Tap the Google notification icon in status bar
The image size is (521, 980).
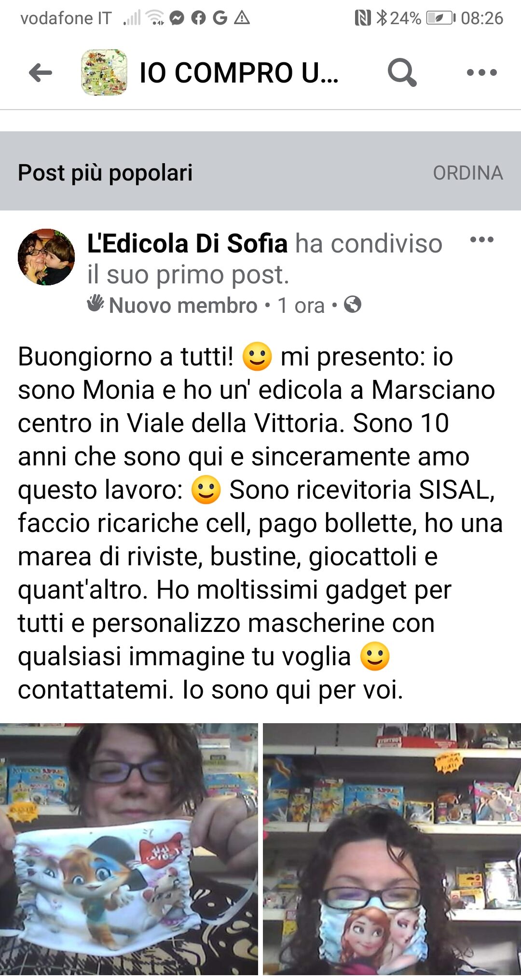click(x=220, y=18)
